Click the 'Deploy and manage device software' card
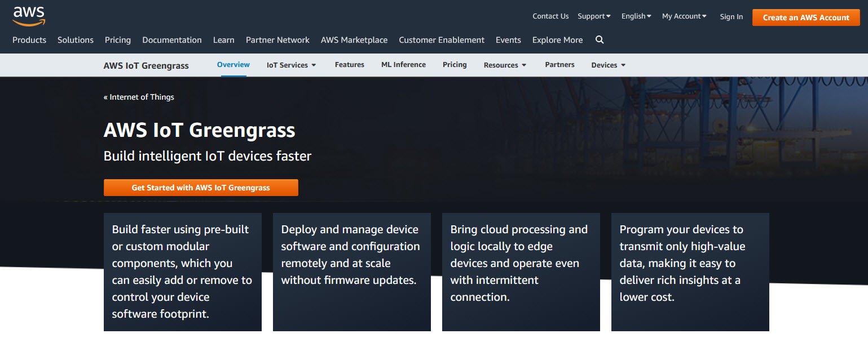The width and height of the screenshot is (868, 347). click(352, 272)
